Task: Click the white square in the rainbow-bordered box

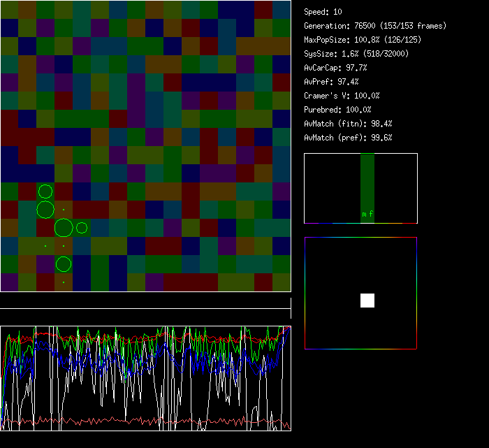Action: pyautogui.click(x=367, y=301)
